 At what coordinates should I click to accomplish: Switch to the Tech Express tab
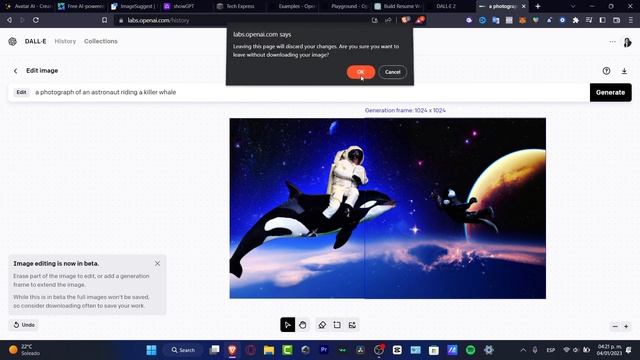(x=238, y=6)
